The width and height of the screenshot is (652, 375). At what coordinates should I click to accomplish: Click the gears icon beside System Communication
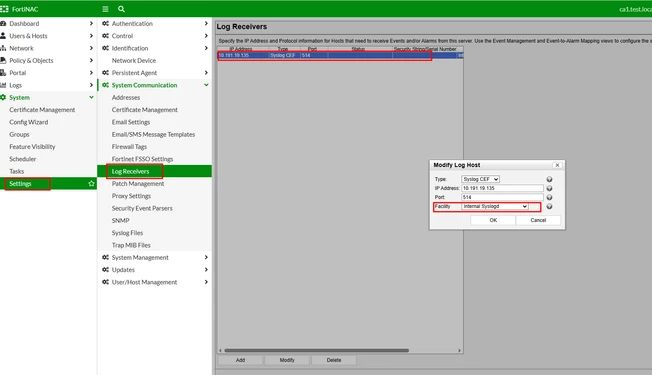click(x=106, y=85)
